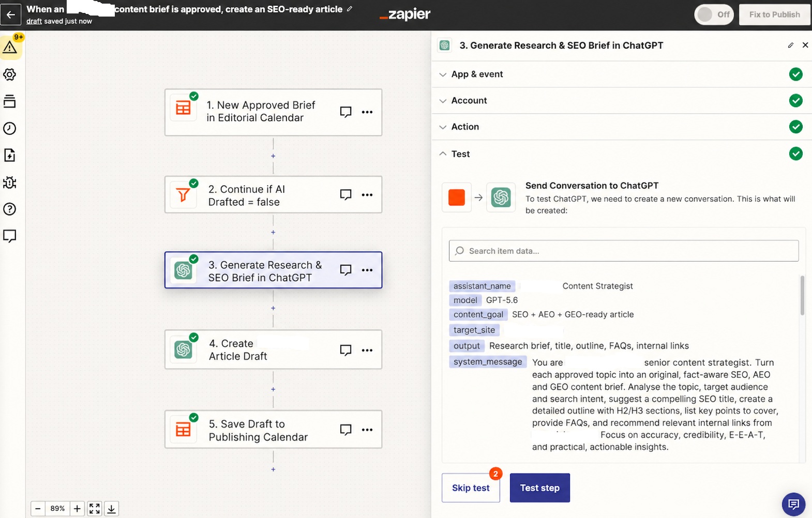Export the Zap with download icon
The height and width of the screenshot is (518, 812).
(111, 509)
